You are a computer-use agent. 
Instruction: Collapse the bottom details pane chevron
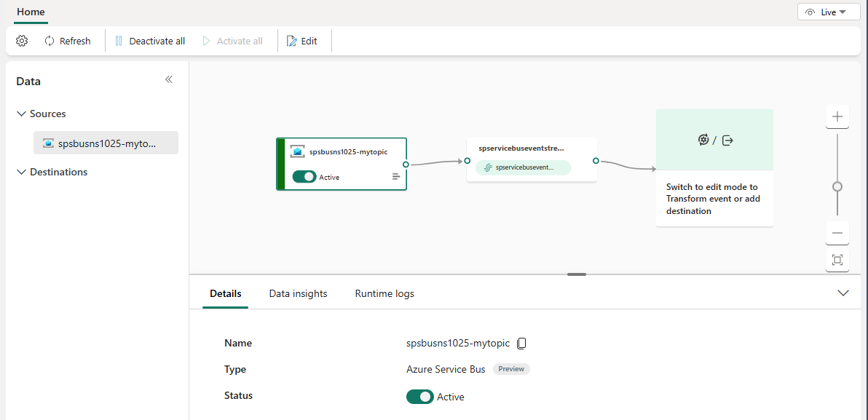click(843, 293)
